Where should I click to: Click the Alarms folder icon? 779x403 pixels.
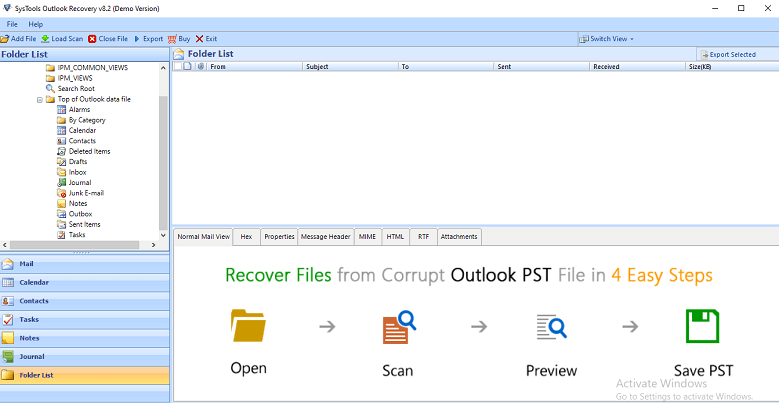(62, 109)
